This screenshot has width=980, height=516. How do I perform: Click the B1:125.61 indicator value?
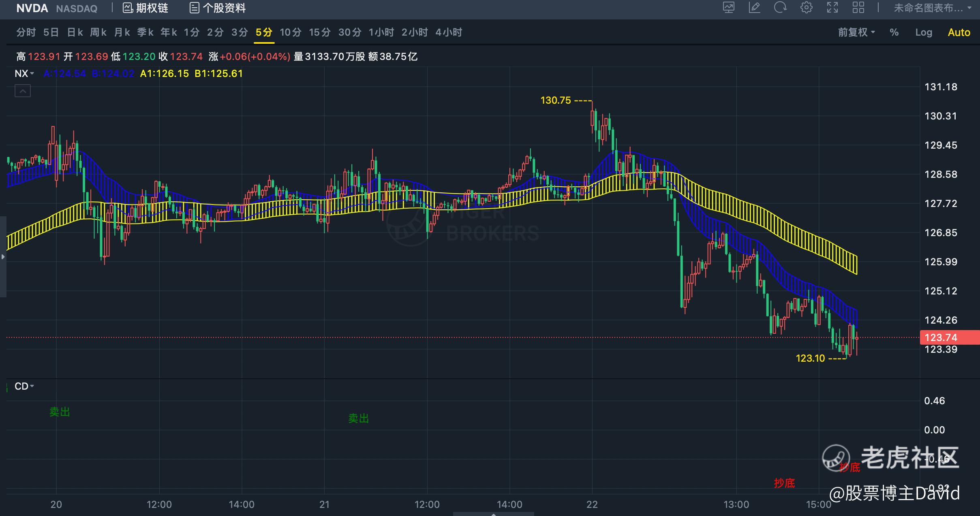tap(218, 74)
